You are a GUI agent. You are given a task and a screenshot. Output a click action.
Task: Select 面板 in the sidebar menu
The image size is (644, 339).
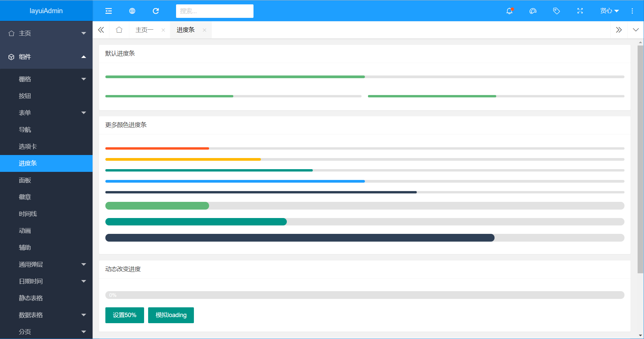pyautogui.click(x=25, y=180)
